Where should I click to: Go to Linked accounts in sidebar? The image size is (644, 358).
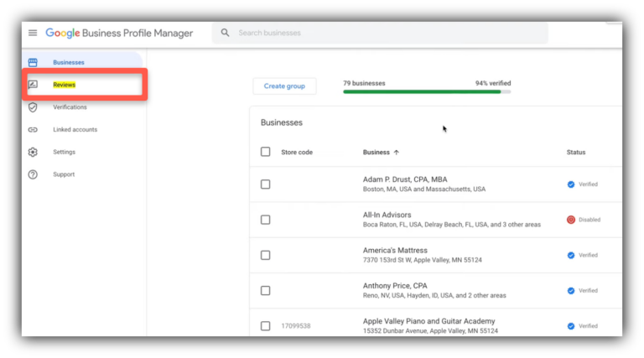75,130
